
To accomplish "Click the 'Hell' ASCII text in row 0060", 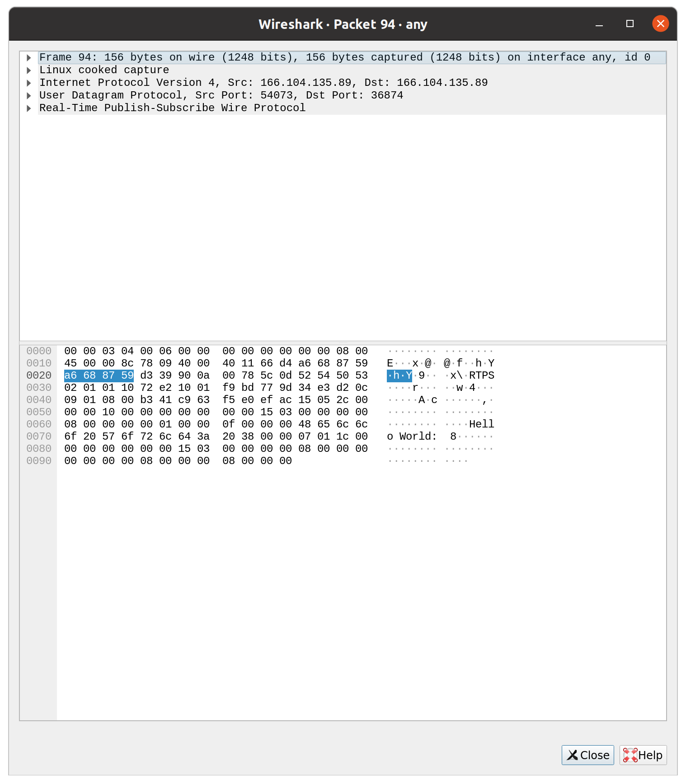I will (x=482, y=424).
